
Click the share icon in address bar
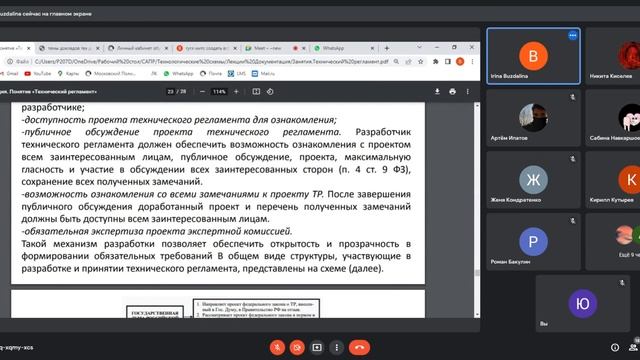click(408, 62)
